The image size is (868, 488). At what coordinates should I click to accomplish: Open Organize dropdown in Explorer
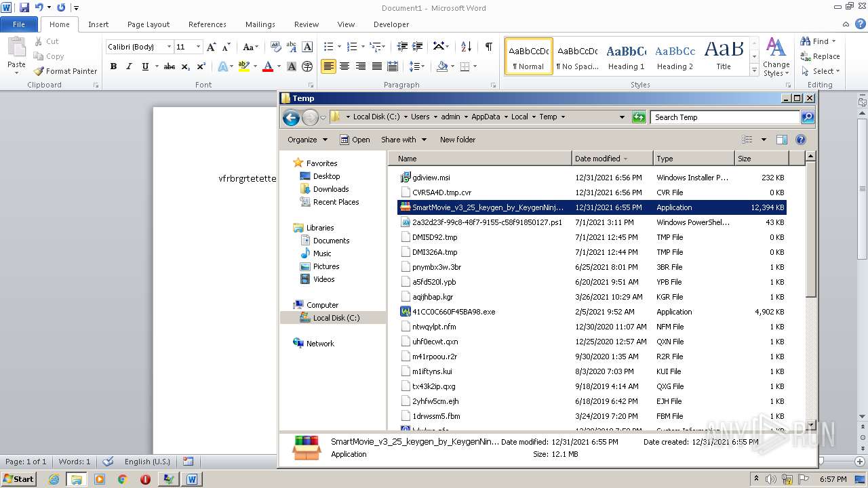(x=307, y=140)
